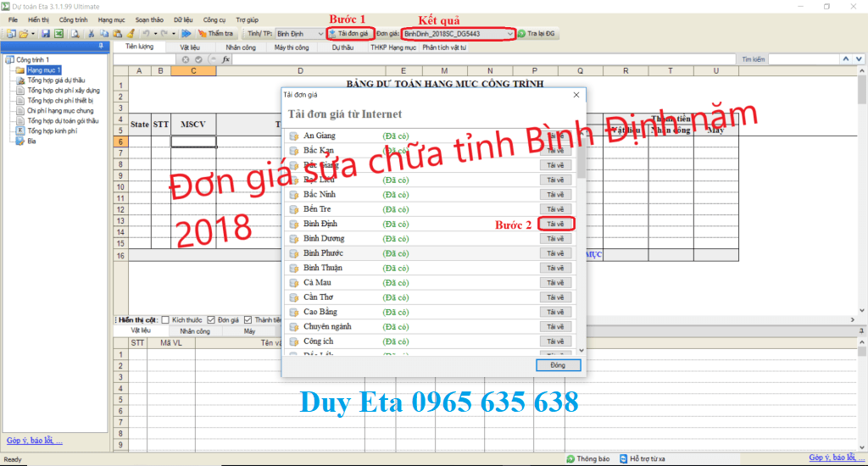Click the cut scissors icon

(92, 34)
